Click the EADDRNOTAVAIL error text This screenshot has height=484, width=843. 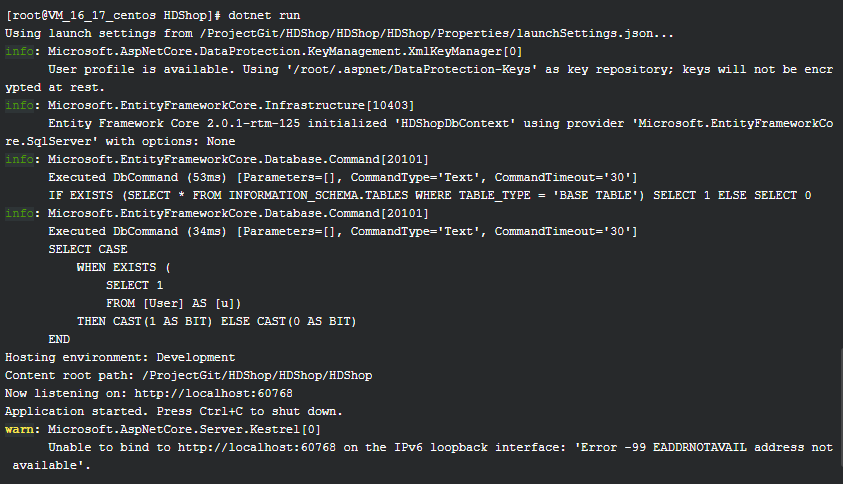pyautogui.click(x=699, y=447)
